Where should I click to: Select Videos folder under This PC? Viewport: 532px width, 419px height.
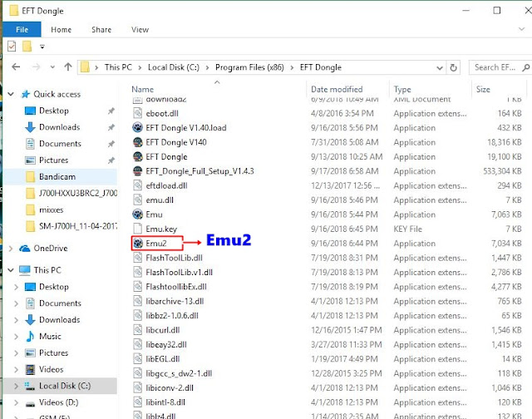[x=51, y=369]
